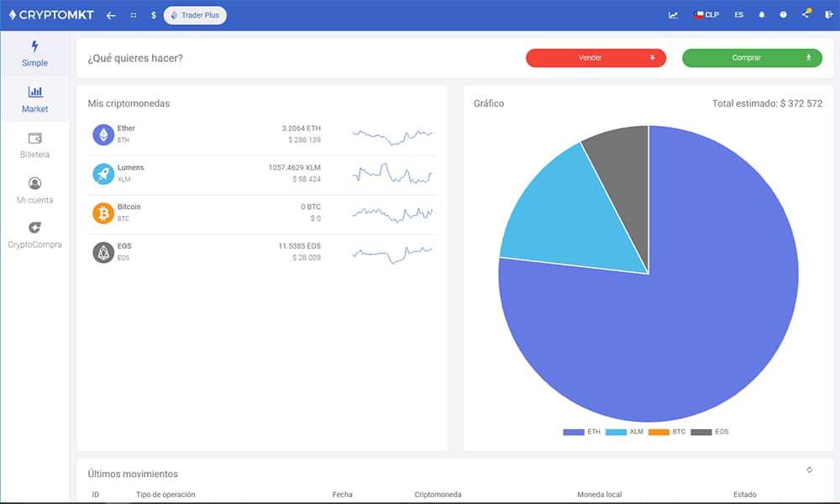This screenshot has width=840, height=504.
Task: Open the Ether price sparkline
Action: [392, 136]
